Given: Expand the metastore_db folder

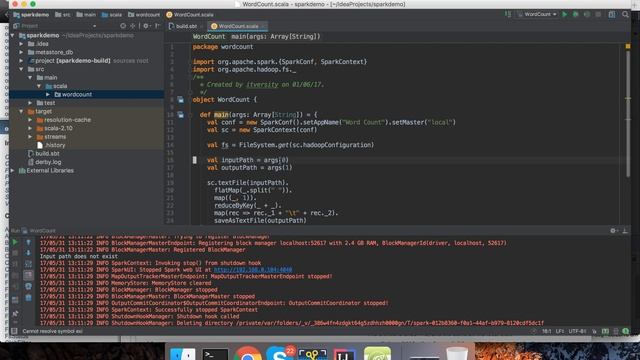Looking at the screenshot, I should coord(21,52).
